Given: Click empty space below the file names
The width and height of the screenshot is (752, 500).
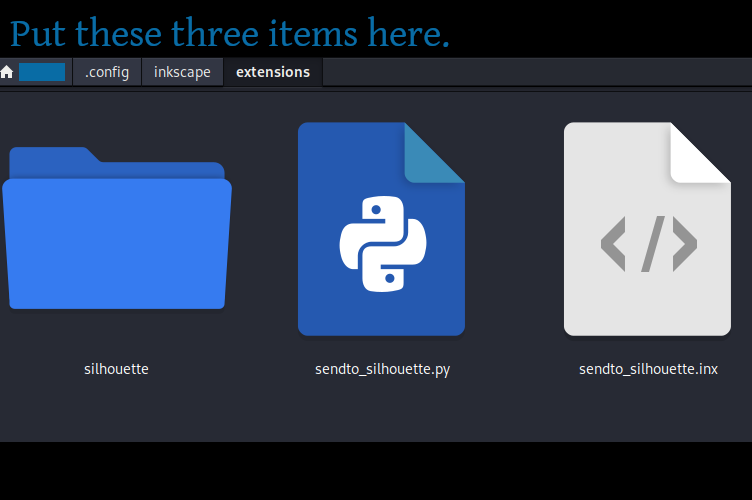Looking at the screenshot, I should click(x=380, y=415).
